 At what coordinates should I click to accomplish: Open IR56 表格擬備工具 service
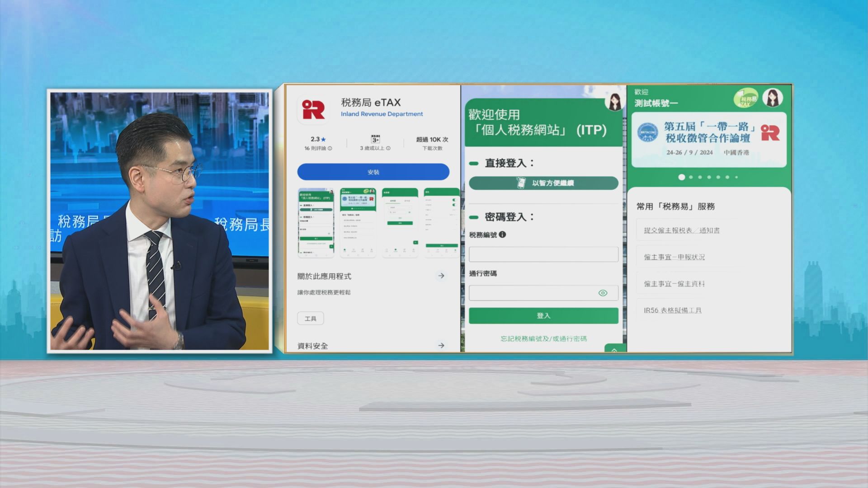[x=673, y=310]
